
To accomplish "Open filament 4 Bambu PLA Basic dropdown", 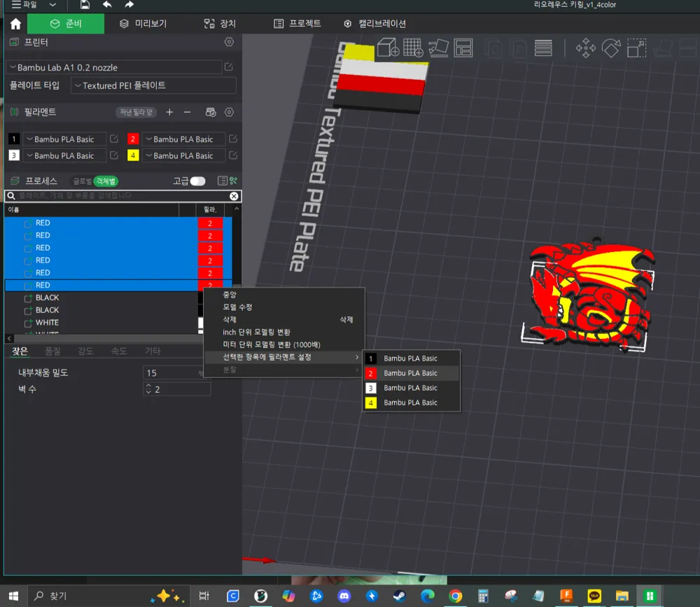I will coord(183,155).
